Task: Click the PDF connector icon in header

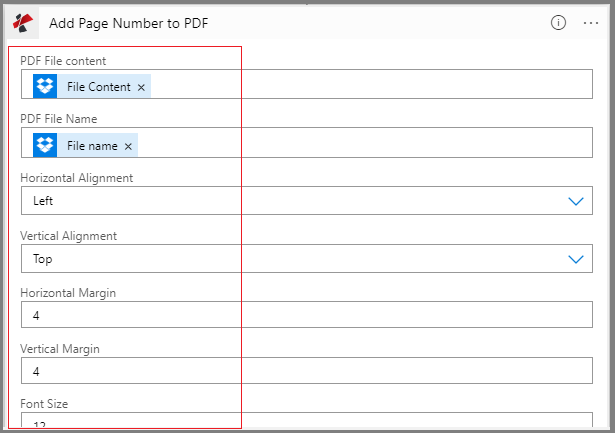Action: [x=24, y=22]
